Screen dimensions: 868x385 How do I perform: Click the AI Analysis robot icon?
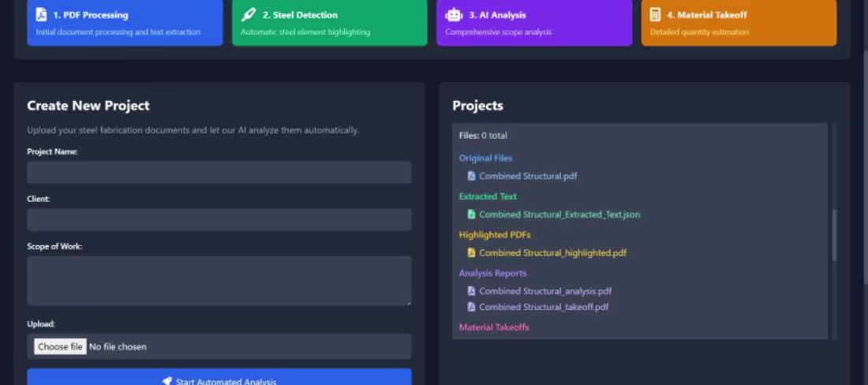coord(454,15)
